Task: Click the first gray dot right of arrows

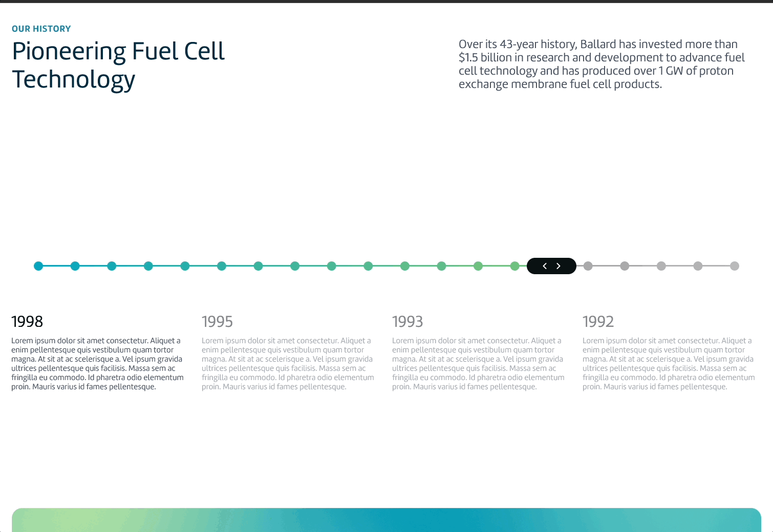Action: click(588, 266)
